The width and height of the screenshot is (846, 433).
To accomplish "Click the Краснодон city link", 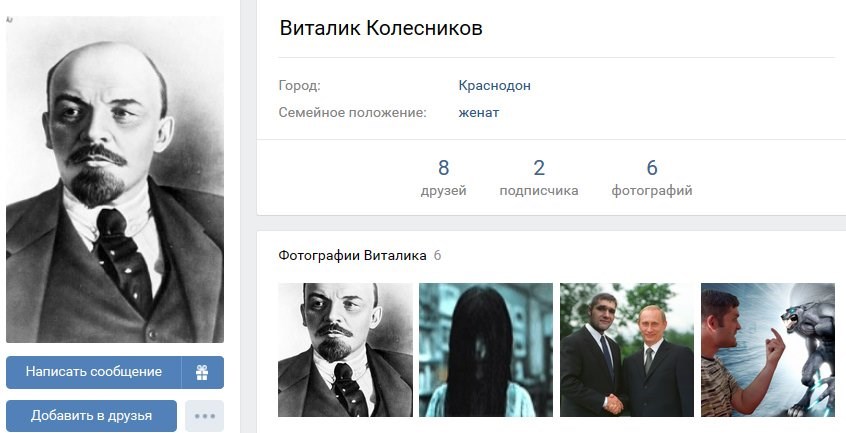I will tap(494, 85).
